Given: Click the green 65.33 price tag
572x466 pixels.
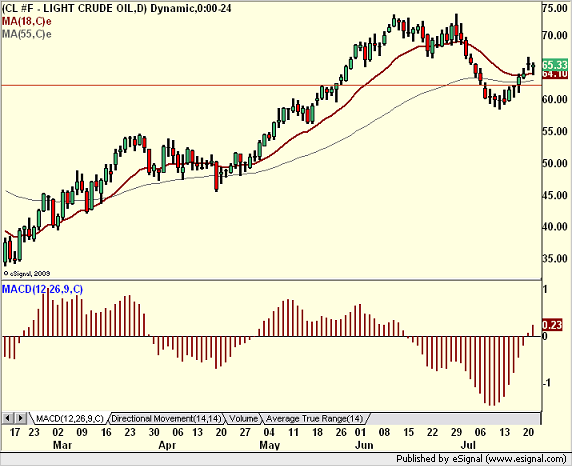Looking at the screenshot, I should [555, 65].
